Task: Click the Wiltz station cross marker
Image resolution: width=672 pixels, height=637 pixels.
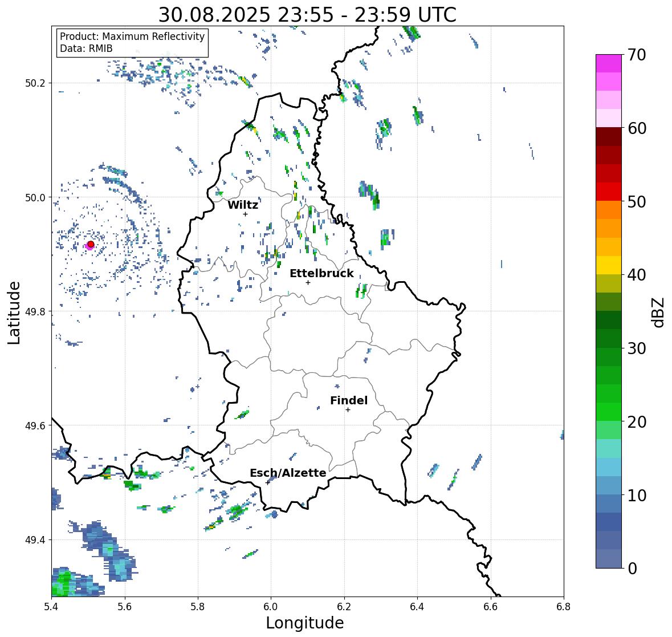Action: point(245,214)
